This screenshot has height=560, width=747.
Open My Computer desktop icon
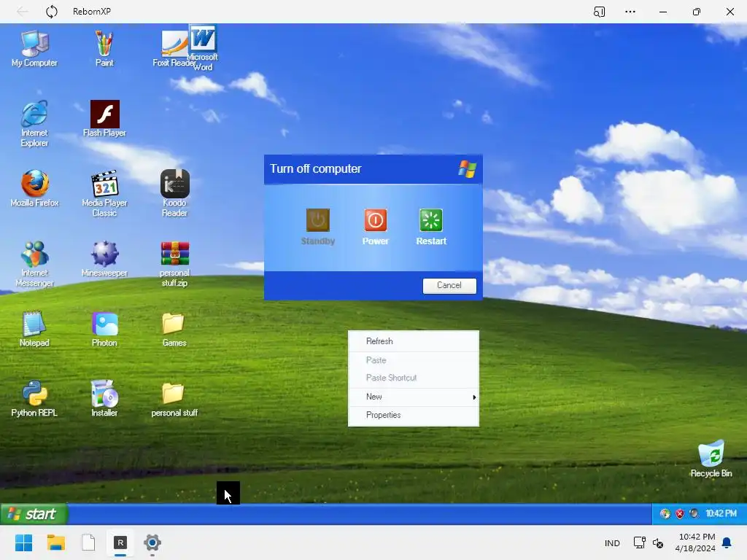tap(34, 48)
